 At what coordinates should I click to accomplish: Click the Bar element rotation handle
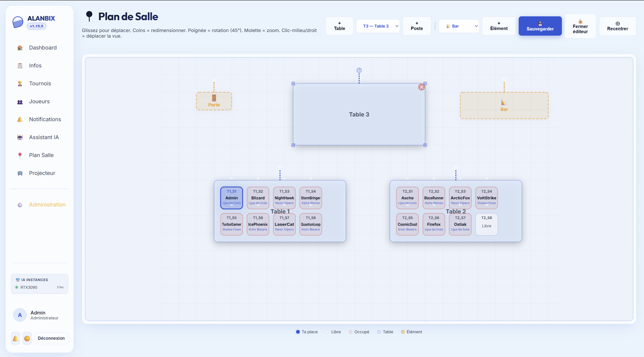(x=504, y=79)
